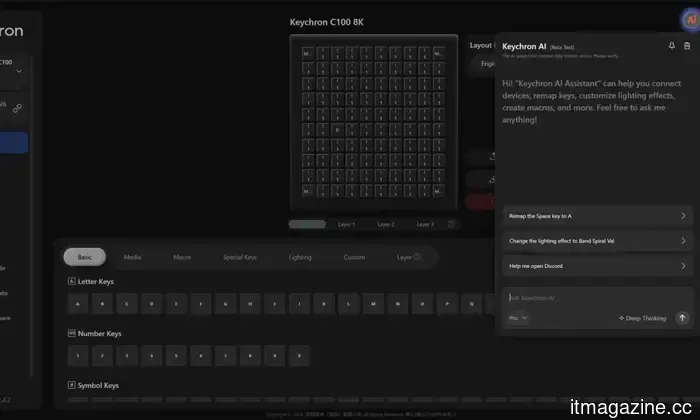The image size is (700, 420).
Task: Clear chat with the trash icon
Action: tap(687, 46)
